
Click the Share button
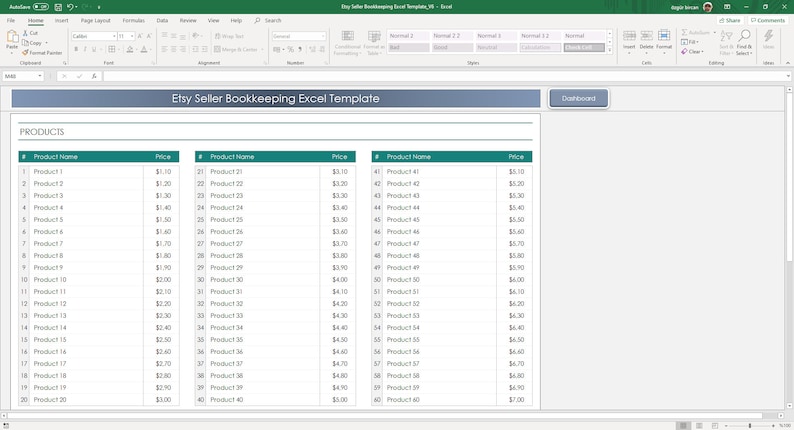pyautogui.click(x=730, y=20)
